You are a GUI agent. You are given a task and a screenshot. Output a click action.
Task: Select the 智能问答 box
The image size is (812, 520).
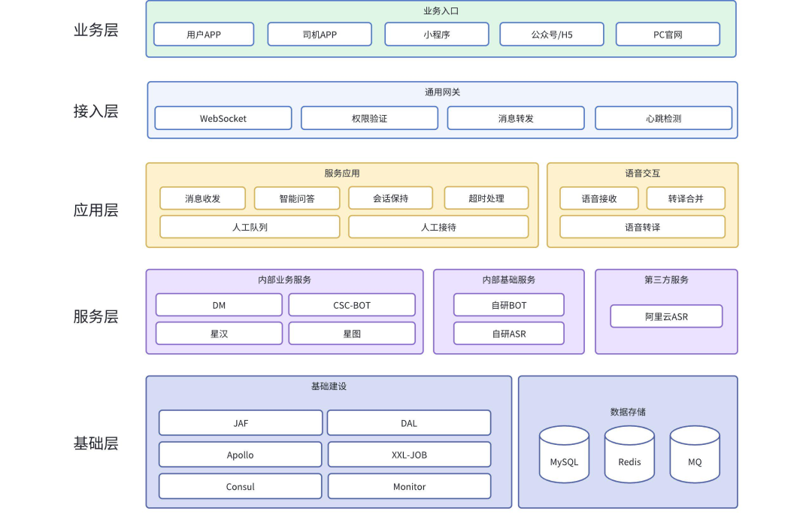coord(297,198)
